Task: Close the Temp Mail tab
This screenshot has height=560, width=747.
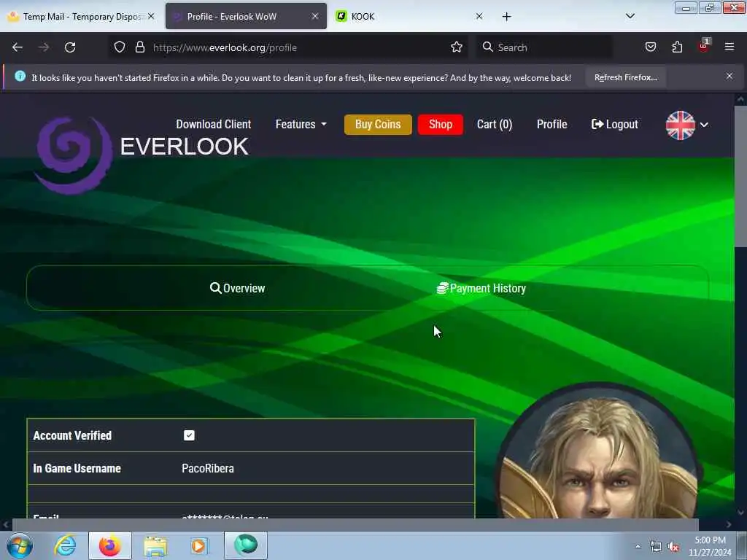Action: (x=151, y=16)
